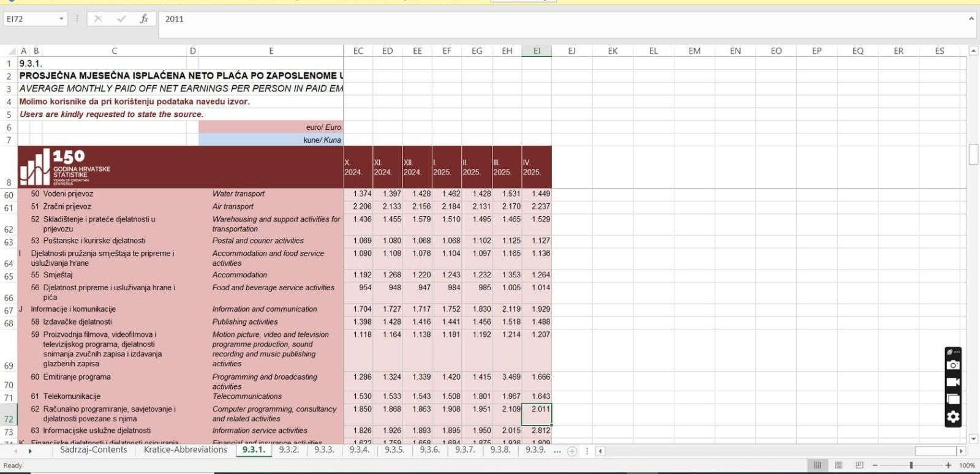This screenshot has height=474, width=980.
Task: Open Insert Function fx button
Action: click(x=144, y=19)
